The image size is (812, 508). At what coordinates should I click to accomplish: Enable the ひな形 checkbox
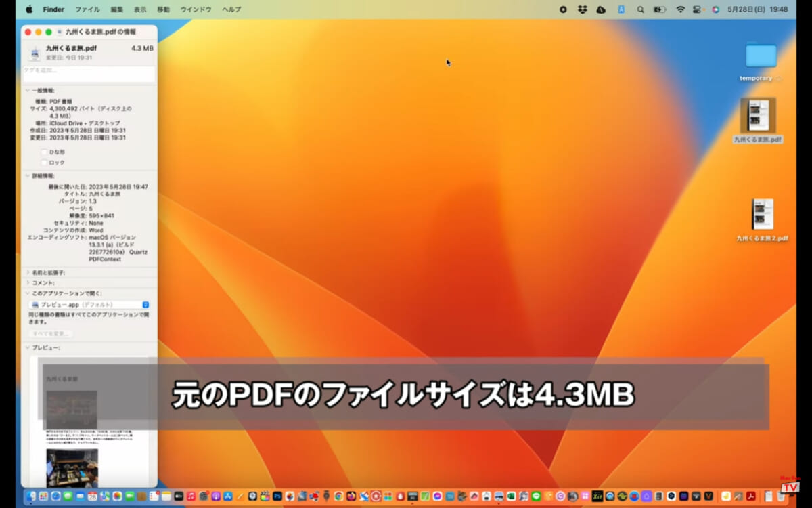click(45, 152)
